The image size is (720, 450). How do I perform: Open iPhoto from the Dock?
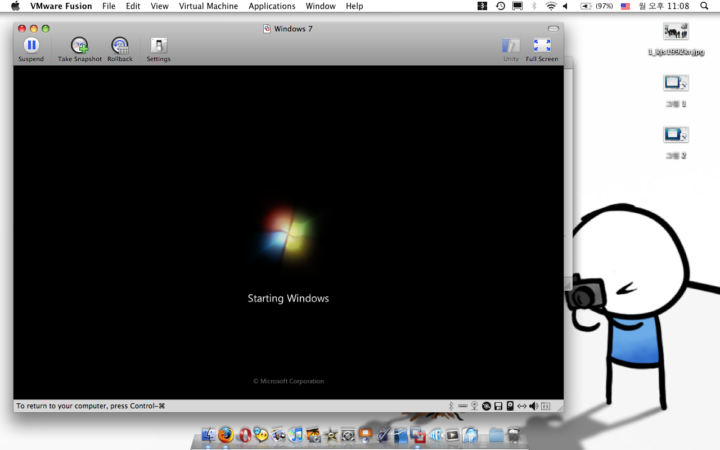click(314, 434)
